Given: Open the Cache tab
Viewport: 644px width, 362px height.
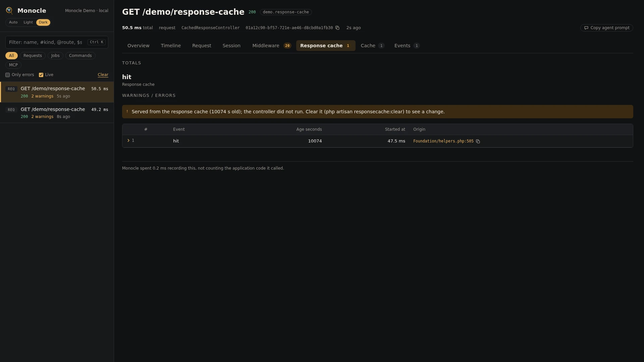Looking at the screenshot, I should point(373,46).
